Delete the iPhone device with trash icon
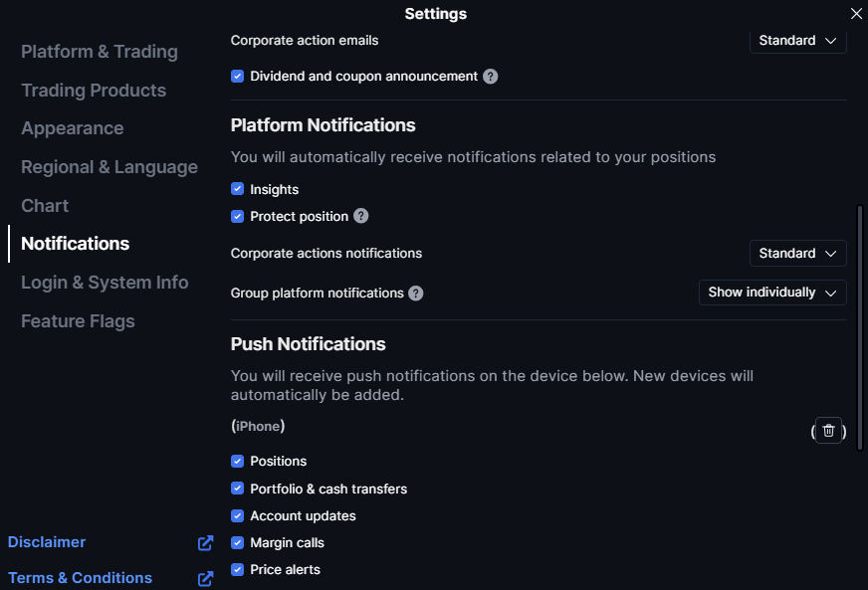Screen dimensions: 868x590 coord(828,431)
